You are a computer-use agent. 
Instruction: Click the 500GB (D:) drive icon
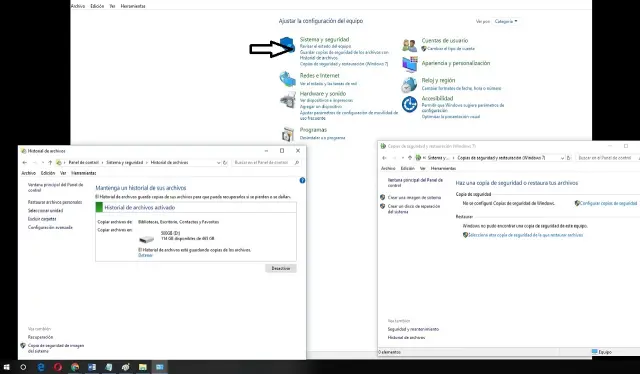147,239
